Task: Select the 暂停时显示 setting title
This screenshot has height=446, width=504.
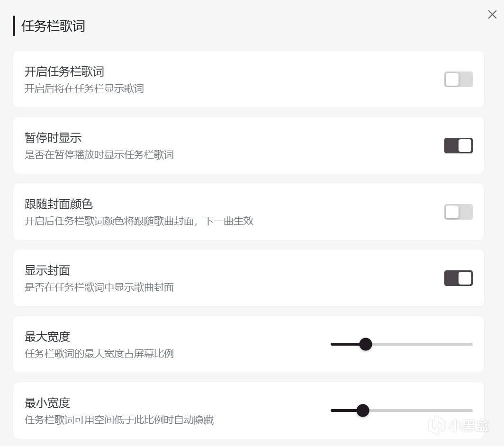Action: click(x=53, y=138)
